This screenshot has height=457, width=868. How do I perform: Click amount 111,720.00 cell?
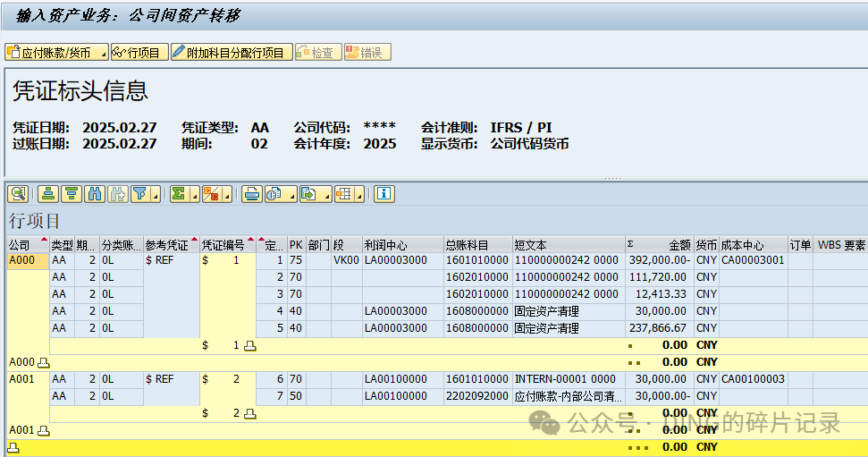(x=660, y=277)
